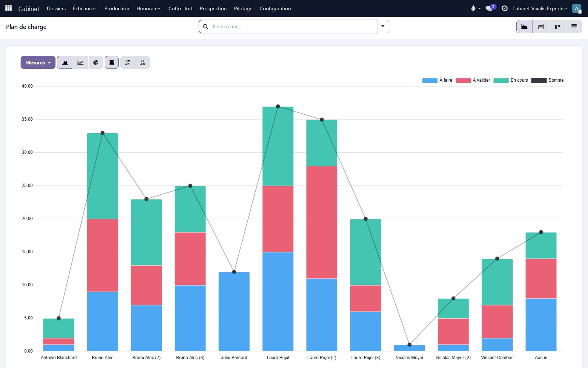
Task: Switch to the kanban view icon
Action: (x=557, y=26)
